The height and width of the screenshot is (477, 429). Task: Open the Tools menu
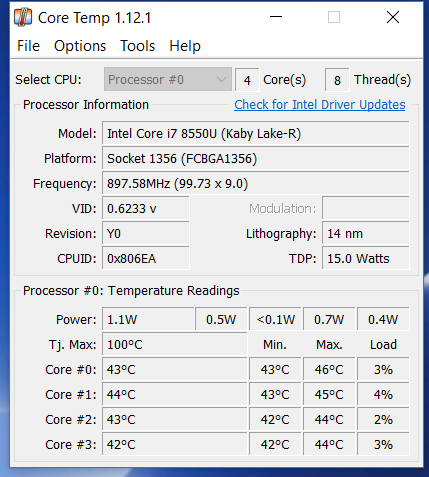click(x=138, y=46)
